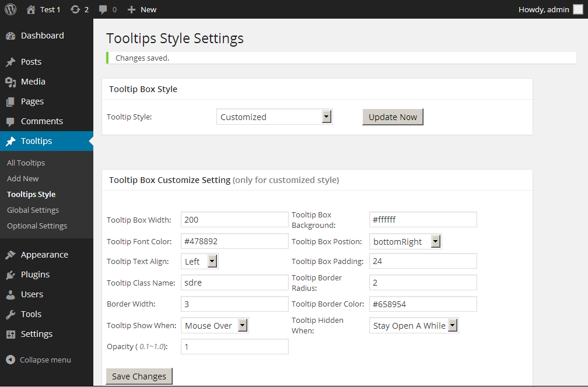Go to All Tooltips submenu
588x387 pixels.
26,163
